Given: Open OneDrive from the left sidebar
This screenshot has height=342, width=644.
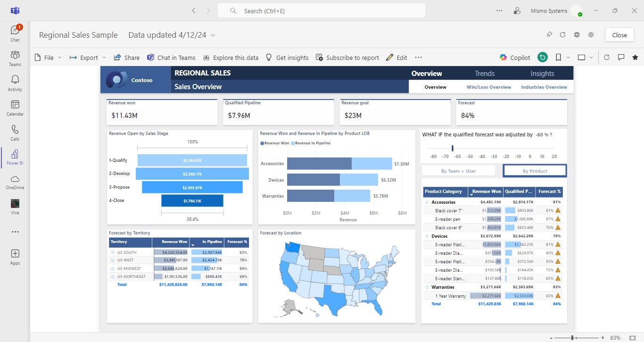Looking at the screenshot, I should 15,182.
